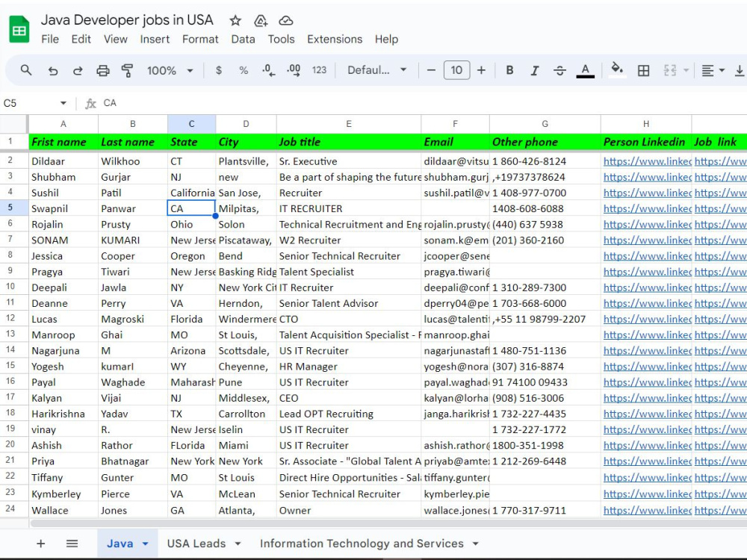Click the merge cells icon
This screenshot has height=560, width=747.
click(x=670, y=70)
